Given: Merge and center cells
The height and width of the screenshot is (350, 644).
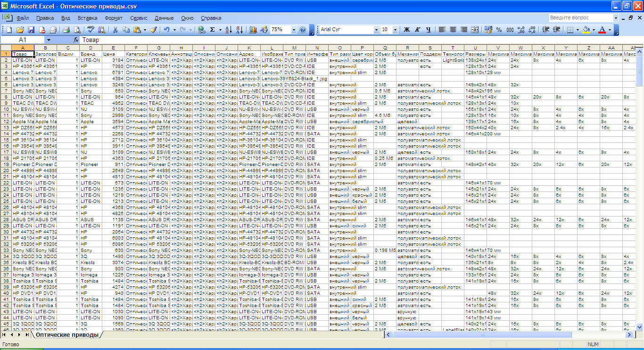Looking at the screenshot, I should tap(475, 30).
